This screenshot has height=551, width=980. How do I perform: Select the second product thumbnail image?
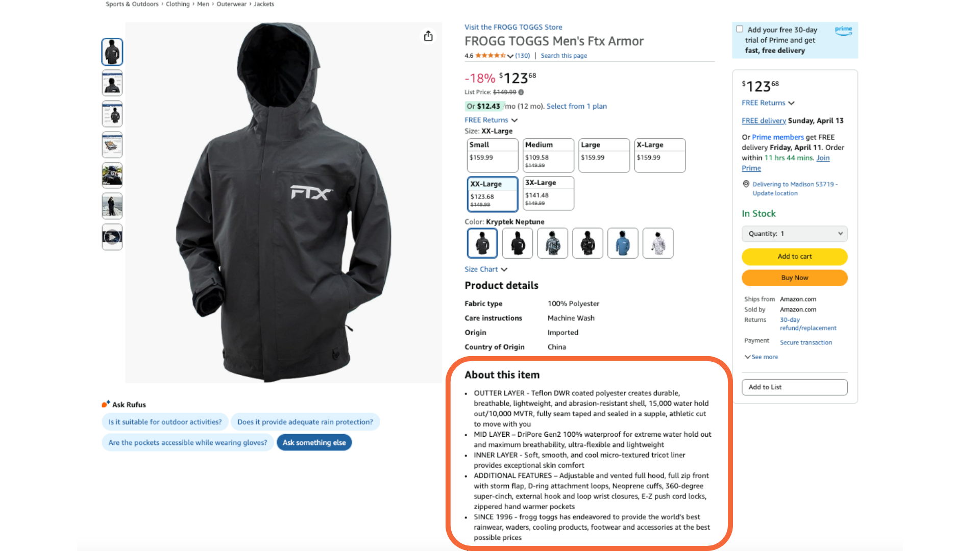[112, 83]
